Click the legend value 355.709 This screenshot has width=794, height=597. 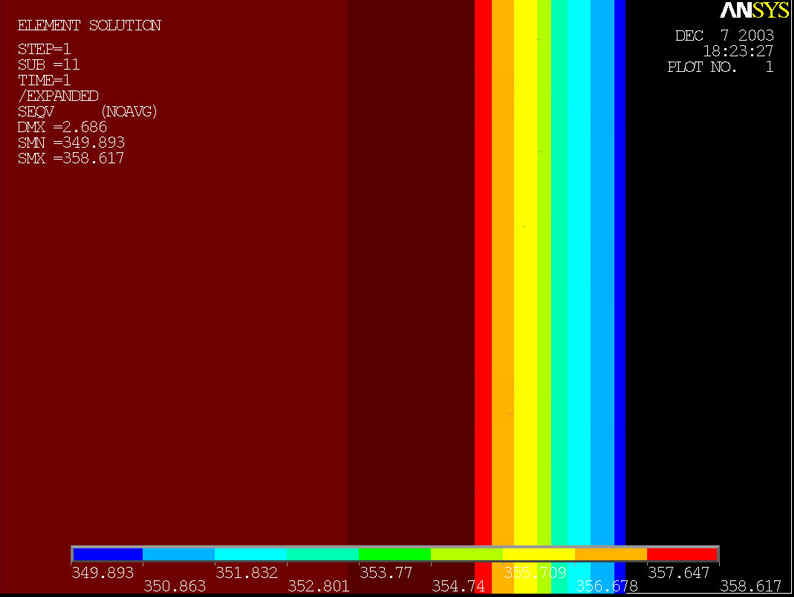pyautogui.click(x=535, y=573)
